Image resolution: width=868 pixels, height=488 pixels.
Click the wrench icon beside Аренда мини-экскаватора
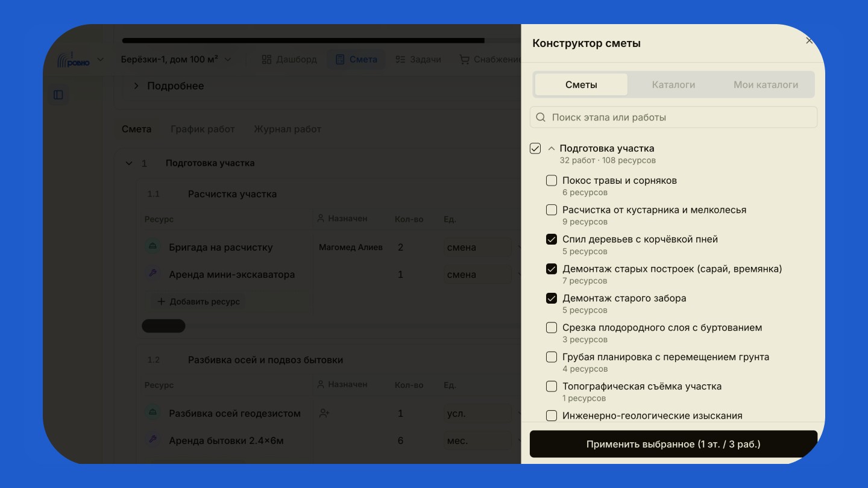click(x=153, y=274)
